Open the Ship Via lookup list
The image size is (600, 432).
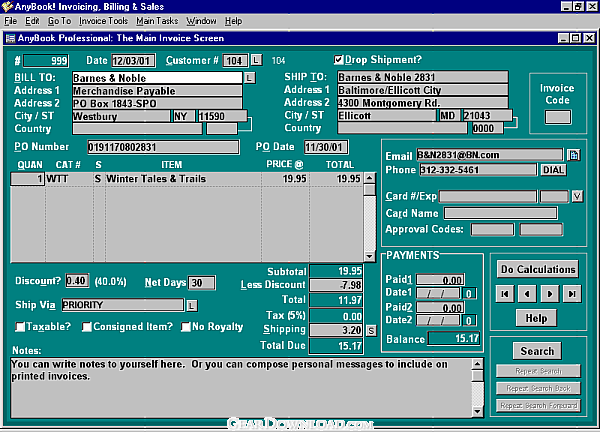(x=191, y=304)
